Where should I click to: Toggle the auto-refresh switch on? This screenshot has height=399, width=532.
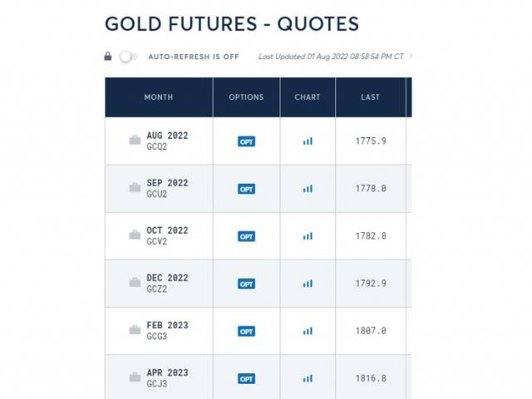pyautogui.click(x=128, y=57)
